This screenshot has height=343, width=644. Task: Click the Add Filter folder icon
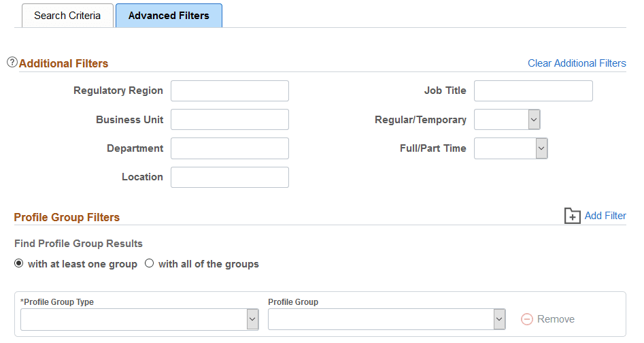tap(573, 216)
